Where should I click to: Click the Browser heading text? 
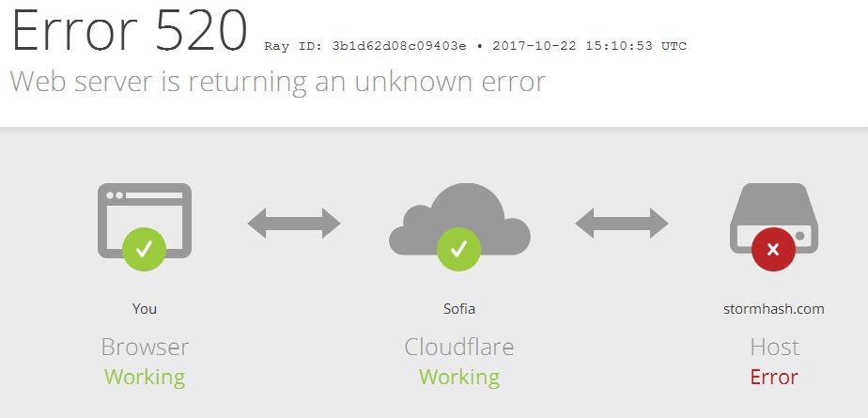coord(145,348)
